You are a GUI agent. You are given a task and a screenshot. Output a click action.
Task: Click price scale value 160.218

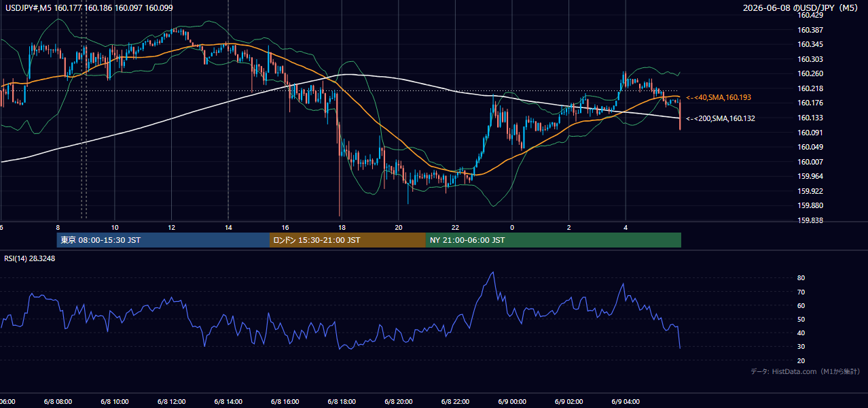coord(811,88)
